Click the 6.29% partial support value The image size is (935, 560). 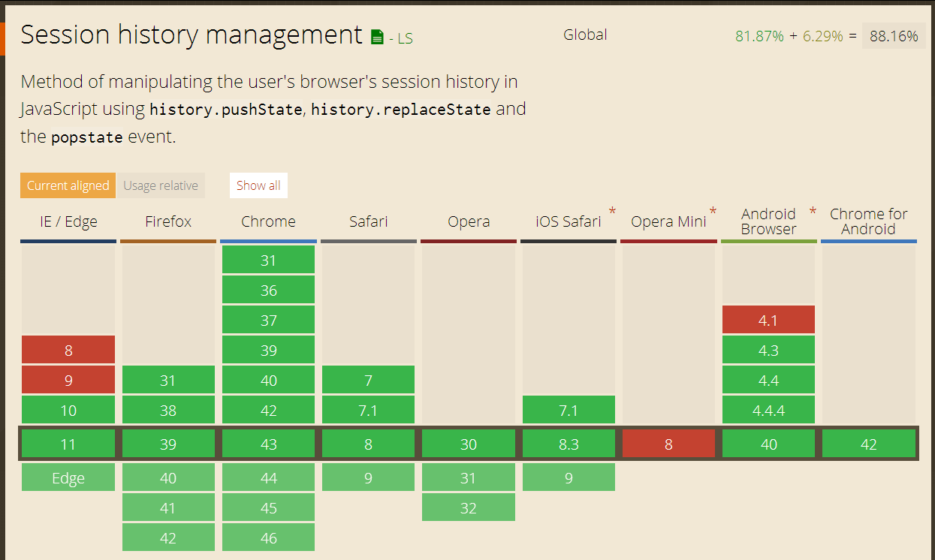click(x=823, y=36)
